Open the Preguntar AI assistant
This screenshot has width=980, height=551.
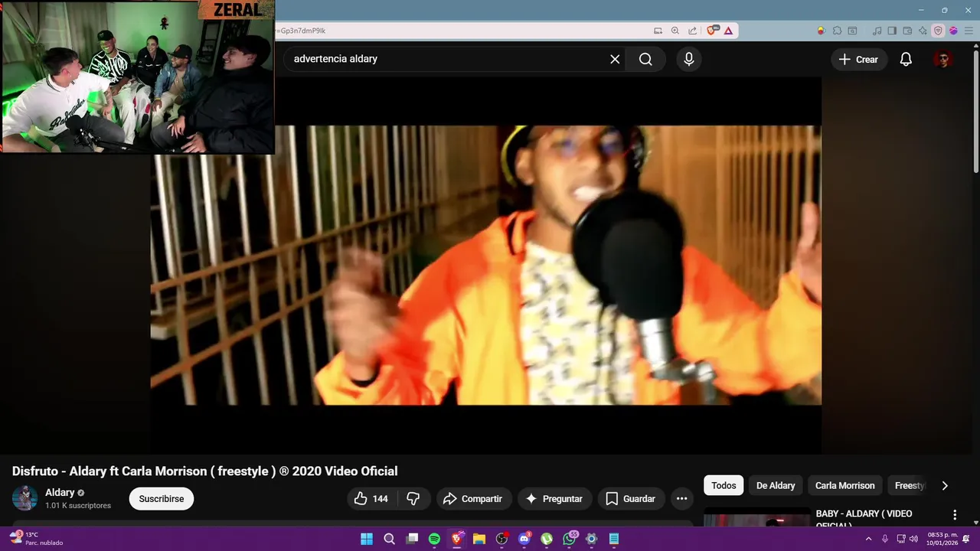pos(554,499)
